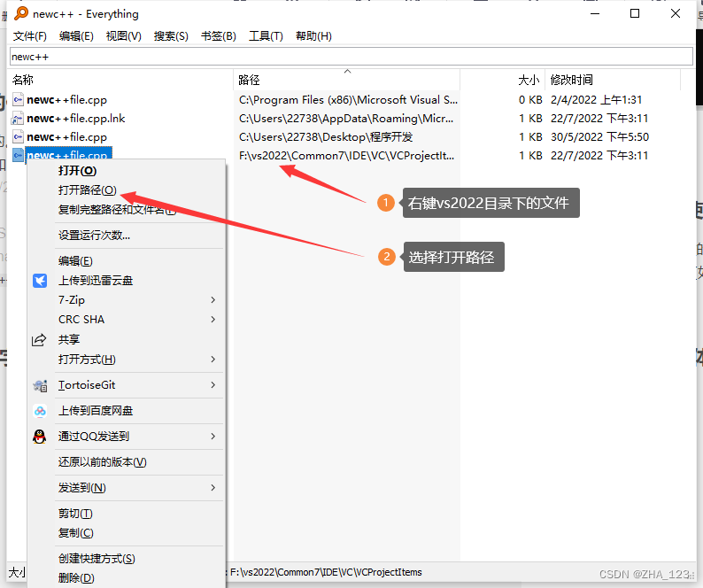The width and height of the screenshot is (703, 588).
Task: Sort by the 路径 column header
Action: coord(346,81)
